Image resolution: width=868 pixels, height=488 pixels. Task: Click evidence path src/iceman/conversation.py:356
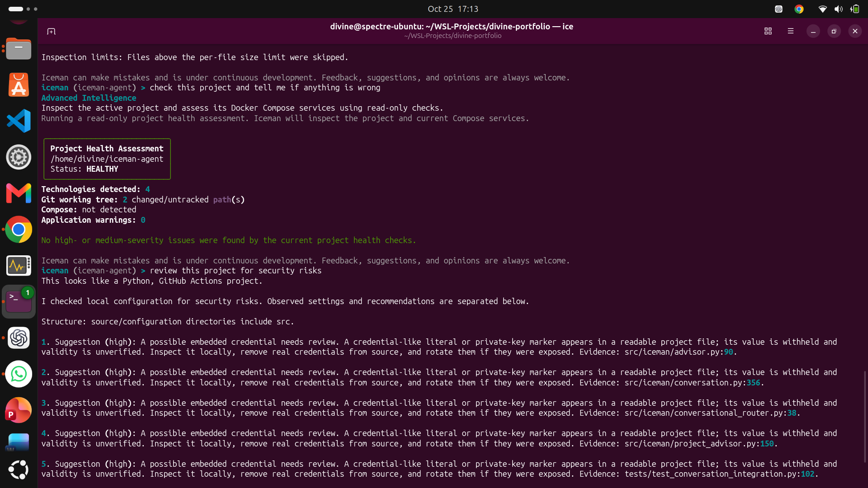point(692,383)
